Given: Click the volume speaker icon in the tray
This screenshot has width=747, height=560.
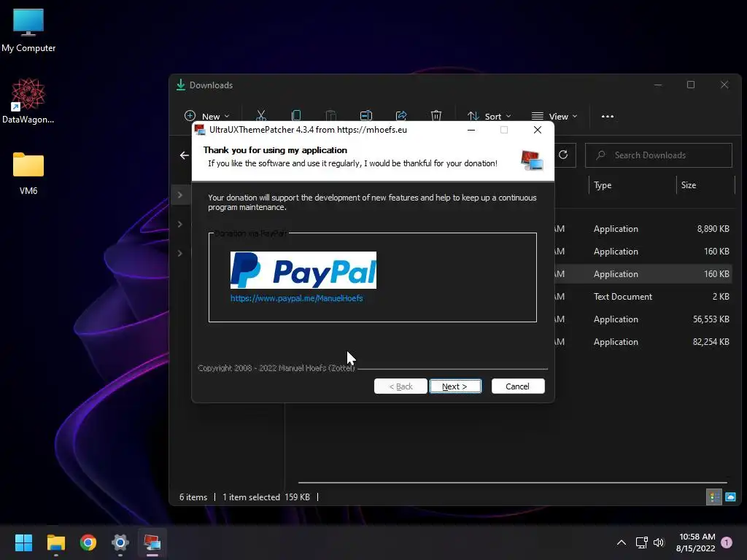Looking at the screenshot, I should 659,542.
